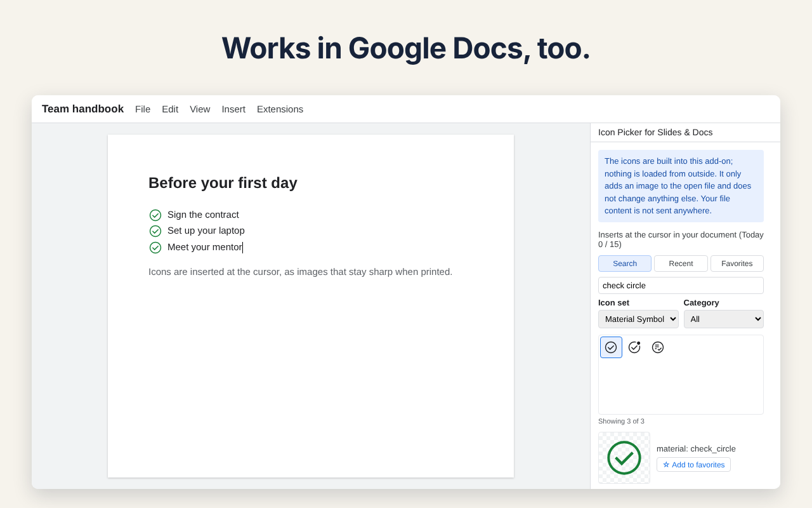Open the Category dropdown
Screen dimensions: 812x508
pyautogui.click(x=724, y=319)
